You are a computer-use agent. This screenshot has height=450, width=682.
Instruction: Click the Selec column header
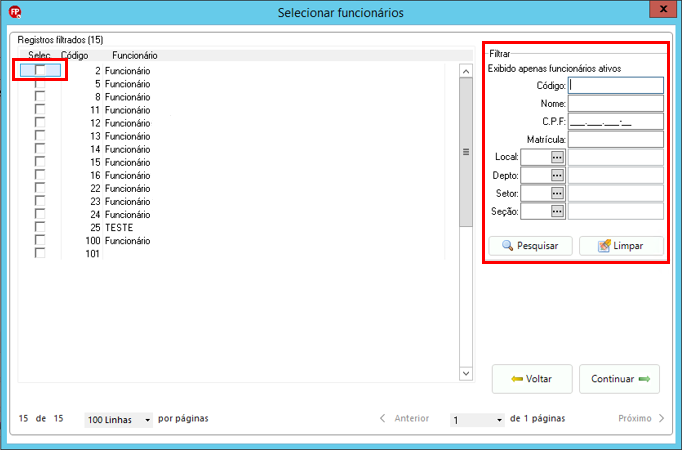[39, 55]
